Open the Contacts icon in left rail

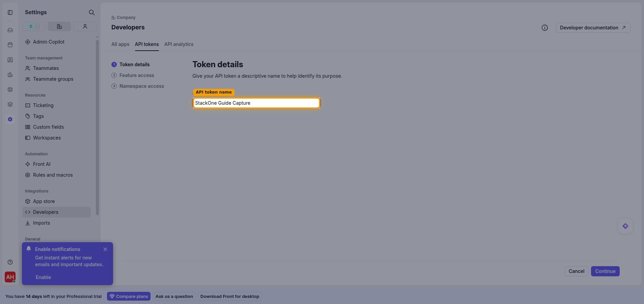click(10, 60)
